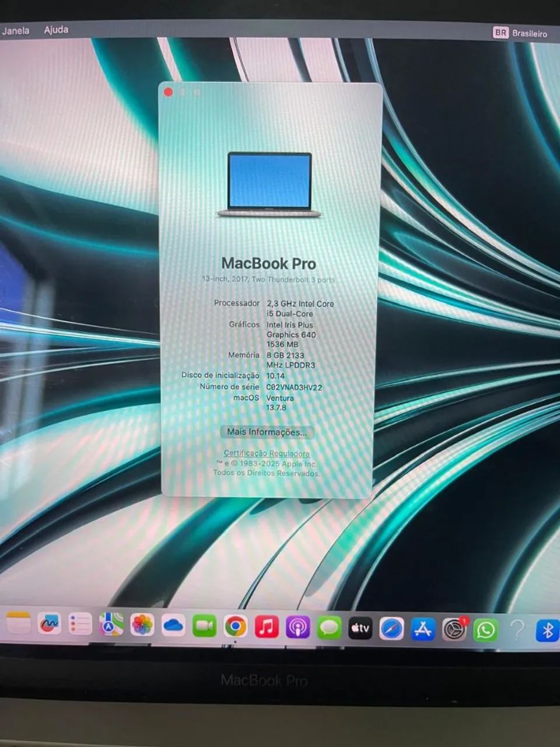Open the Ajuda menu in the menu bar
560x747 pixels.
click(56, 30)
